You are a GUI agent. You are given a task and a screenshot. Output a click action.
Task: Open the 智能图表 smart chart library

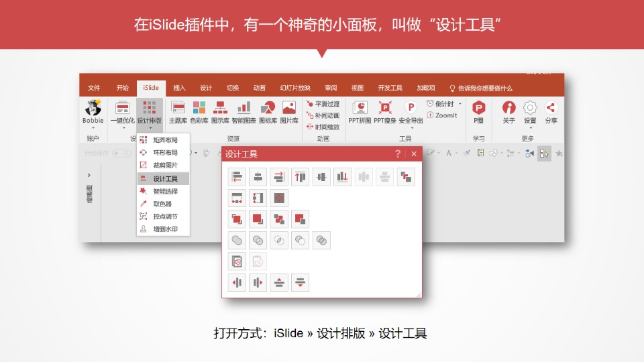click(244, 112)
